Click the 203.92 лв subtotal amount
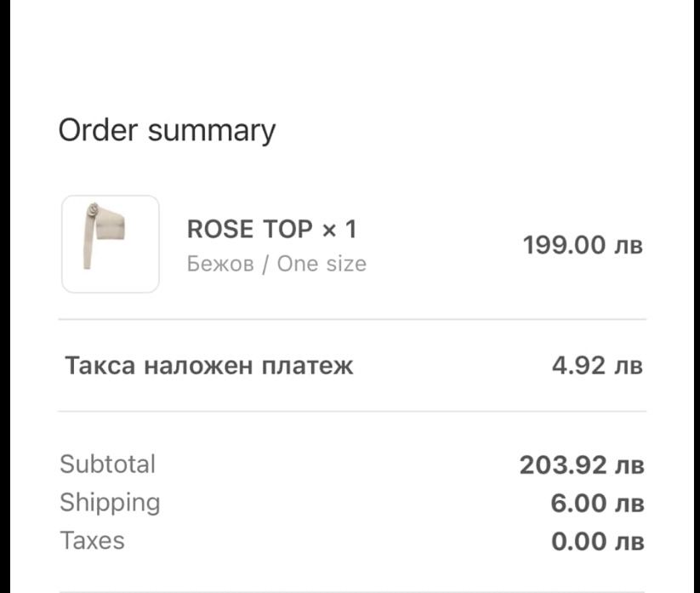This screenshot has width=700, height=593. [x=582, y=465]
